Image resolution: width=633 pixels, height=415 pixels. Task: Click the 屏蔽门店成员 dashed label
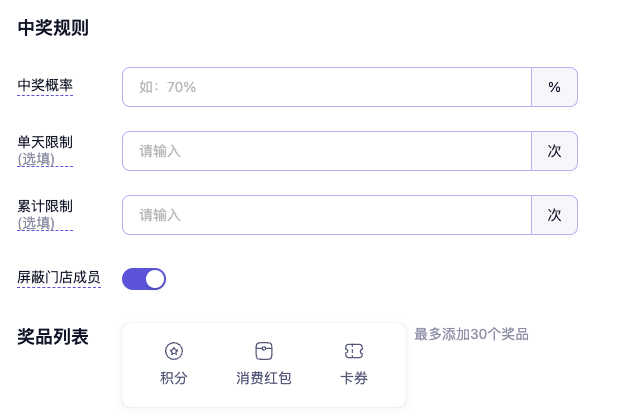tap(59, 278)
